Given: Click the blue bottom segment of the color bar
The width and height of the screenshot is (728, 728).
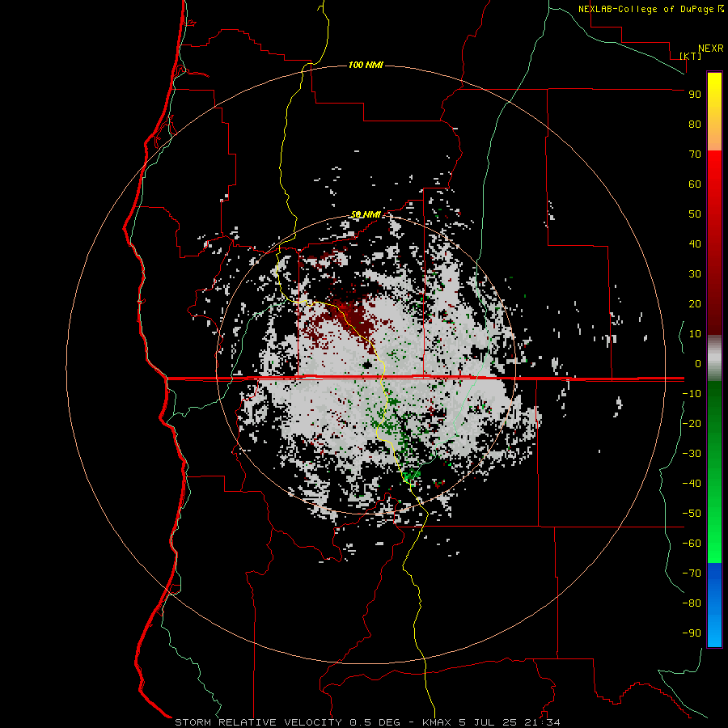Looking at the screenshot, I should tap(714, 605).
